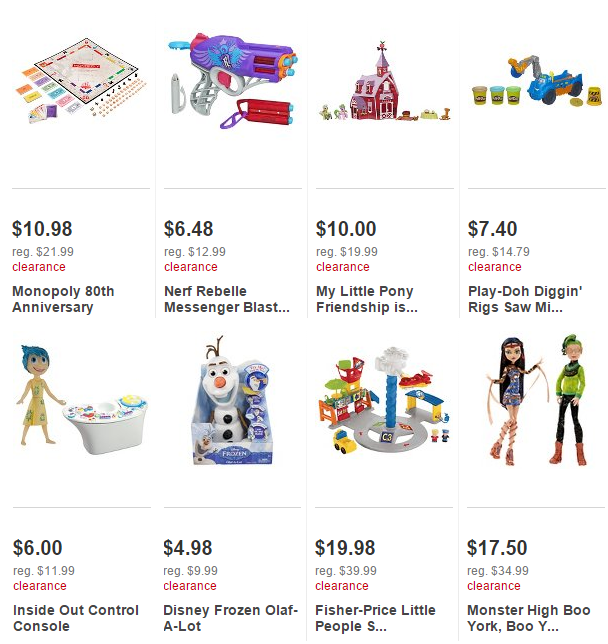Click Fisher-Price Little People S... title
This screenshot has height=644, width=608.
point(375,618)
